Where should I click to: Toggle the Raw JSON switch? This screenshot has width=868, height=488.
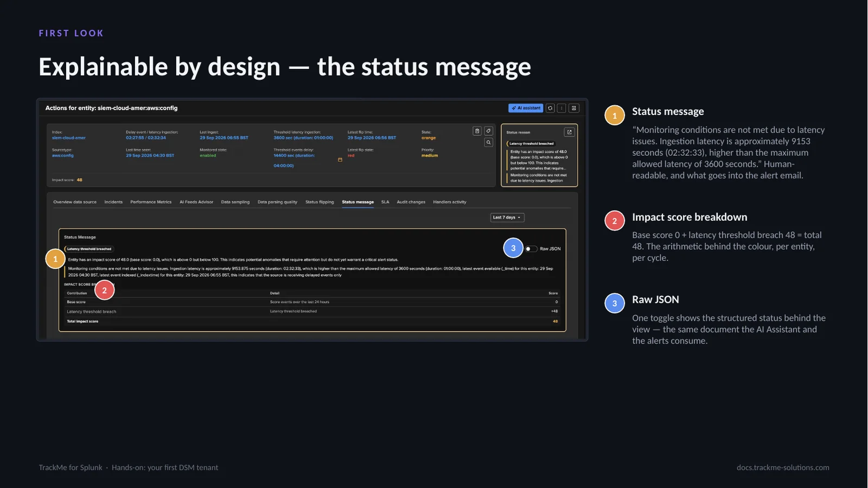pyautogui.click(x=531, y=249)
